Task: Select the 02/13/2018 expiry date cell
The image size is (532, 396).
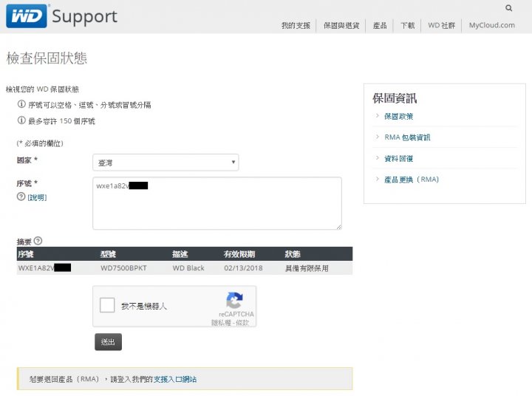Action: coord(243,267)
